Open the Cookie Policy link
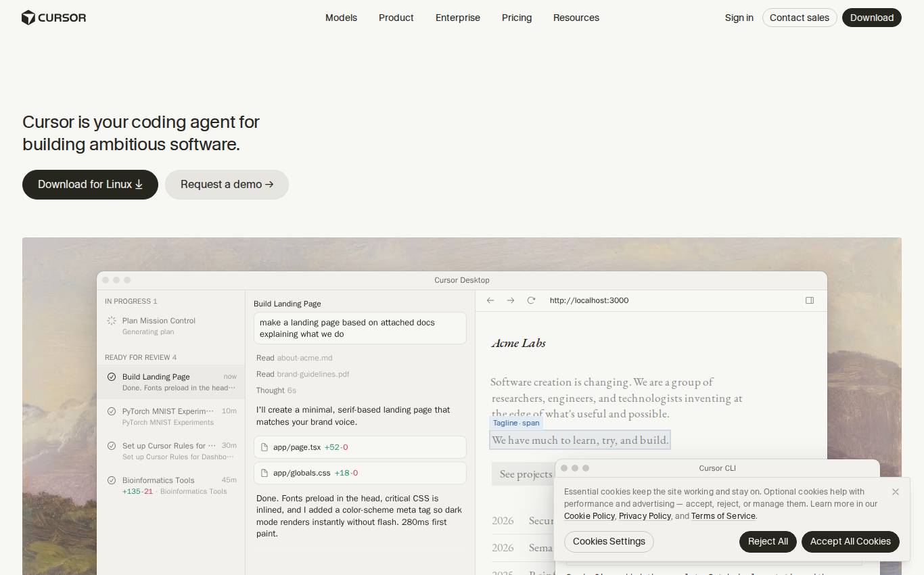The image size is (924, 575). pos(589,516)
